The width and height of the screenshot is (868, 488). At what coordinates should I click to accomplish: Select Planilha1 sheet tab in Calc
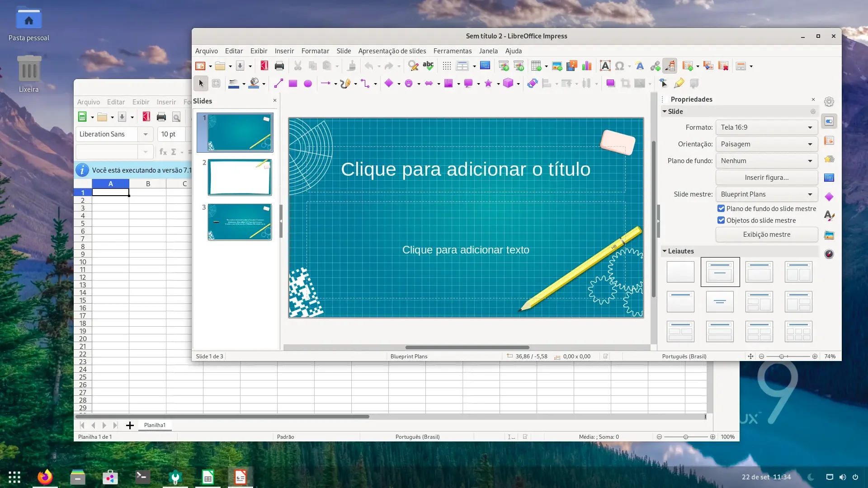pos(155,425)
